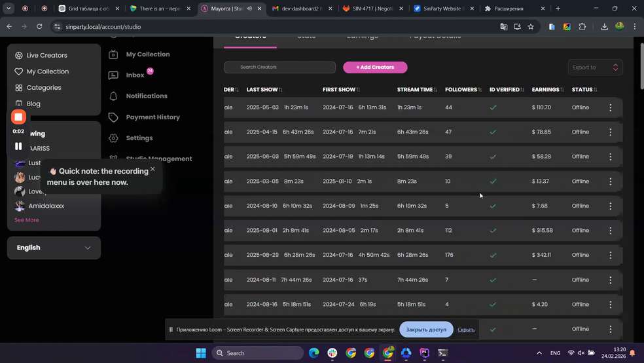
Task: Click the taskbar Search box
Action: (257, 353)
